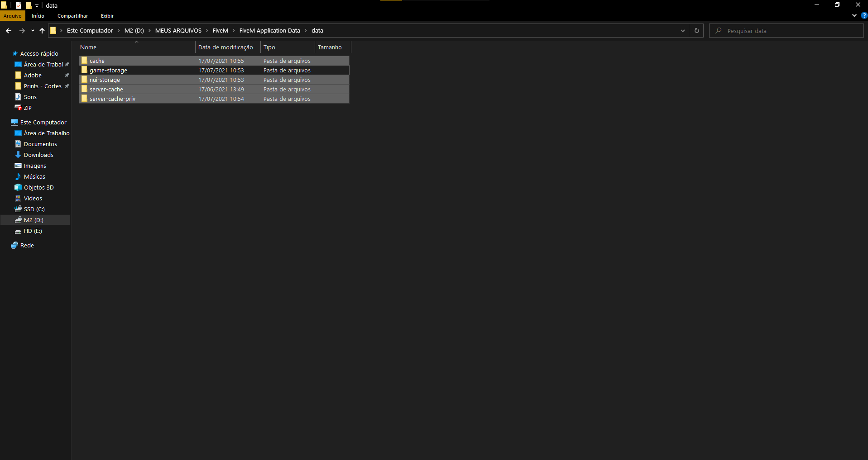Open the Exibir ribbon tab
Image resolution: width=868 pixels, height=460 pixels.
click(x=107, y=16)
